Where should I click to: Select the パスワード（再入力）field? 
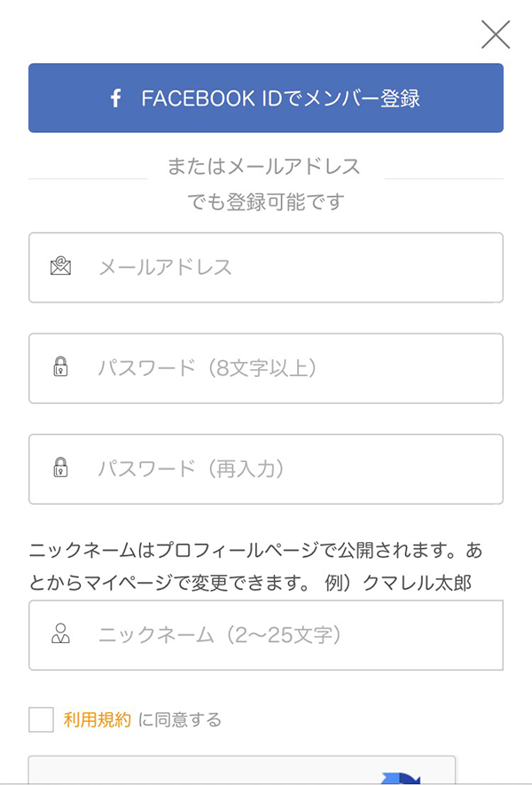tap(266, 469)
